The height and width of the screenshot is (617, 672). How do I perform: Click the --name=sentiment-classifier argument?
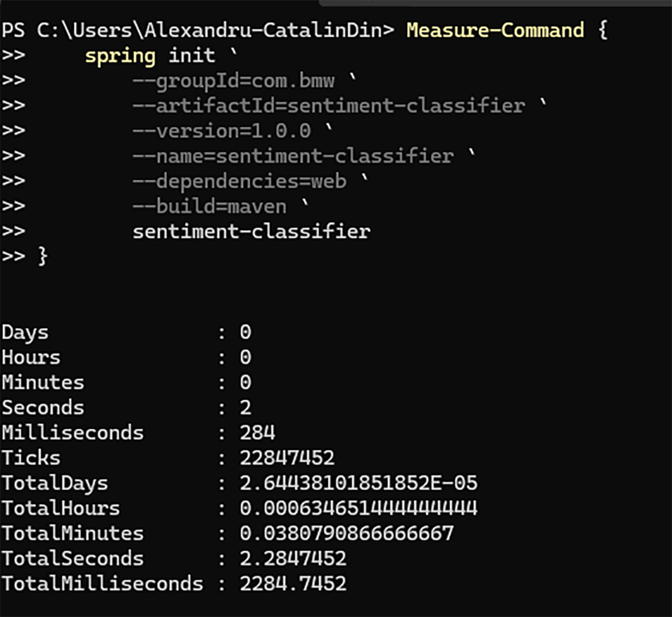293,156
